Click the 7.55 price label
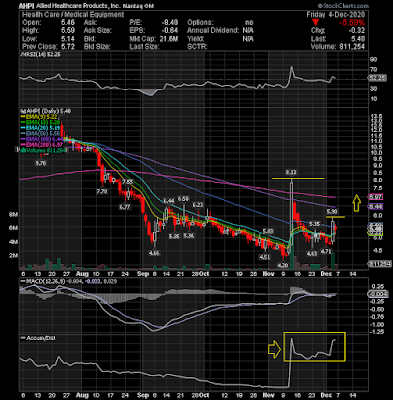Screen dimensions: 393x400 (x=127, y=182)
